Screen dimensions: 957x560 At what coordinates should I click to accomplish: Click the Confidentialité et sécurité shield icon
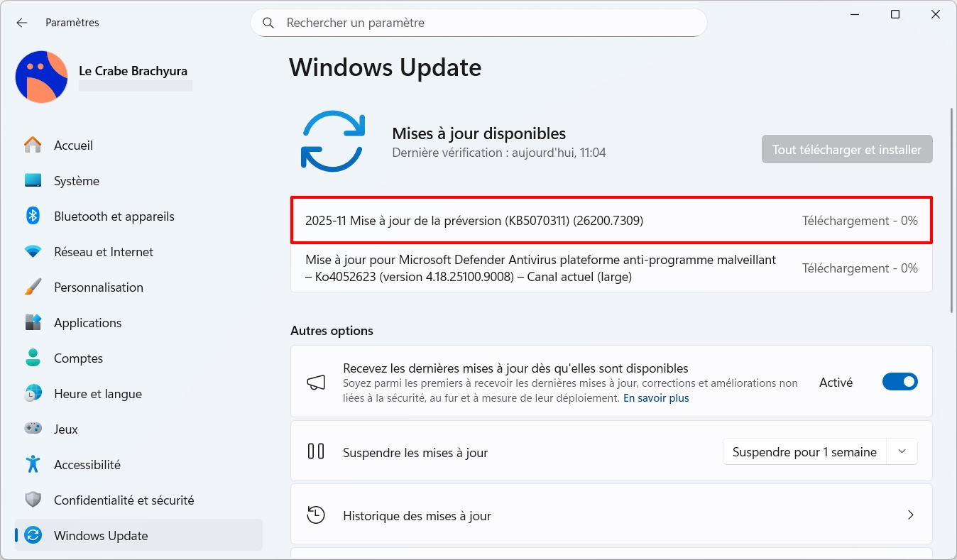(33, 500)
